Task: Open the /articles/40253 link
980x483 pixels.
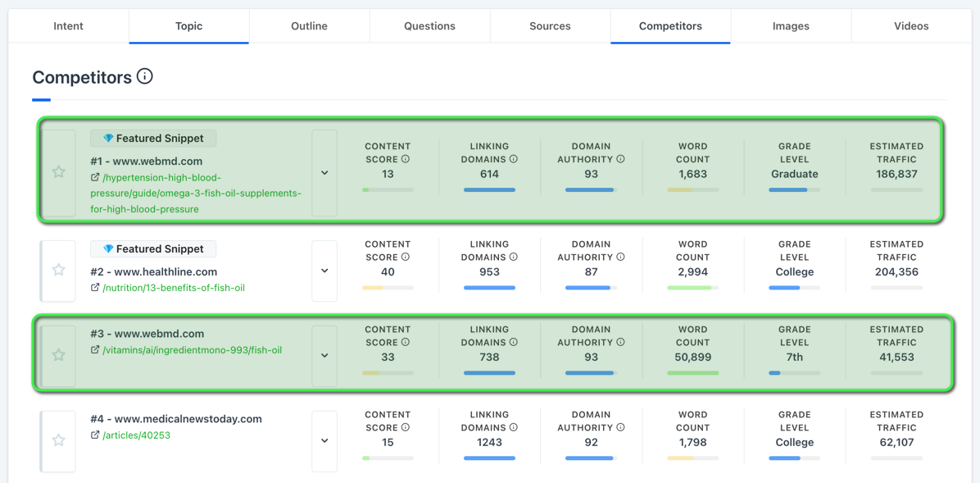Action: tap(136, 435)
